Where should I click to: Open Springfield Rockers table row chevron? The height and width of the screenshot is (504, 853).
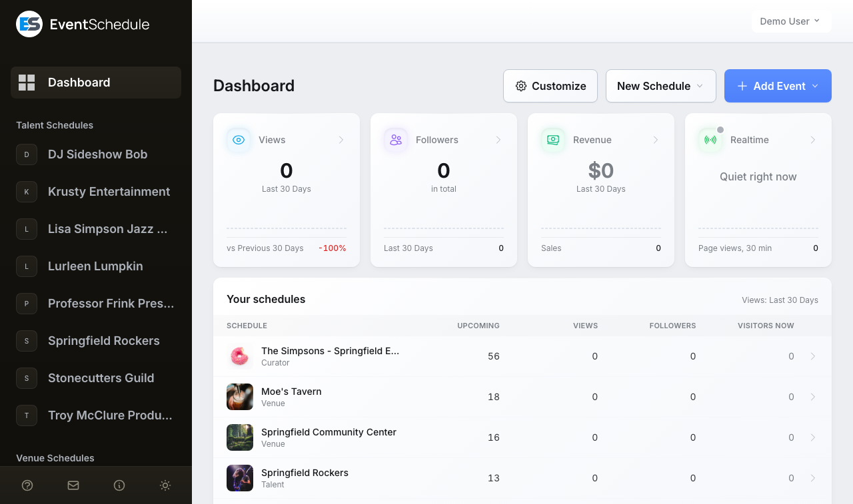pos(813,478)
